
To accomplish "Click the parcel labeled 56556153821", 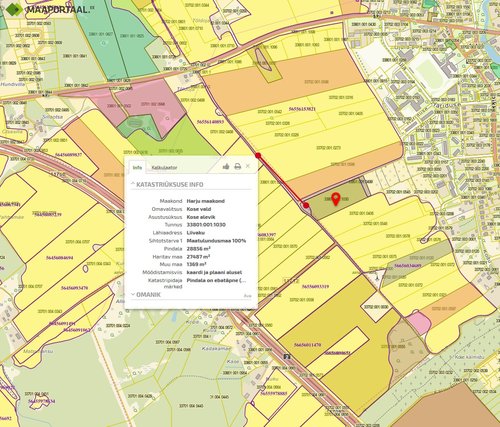I will pyautogui.click(x=302, y=109).
